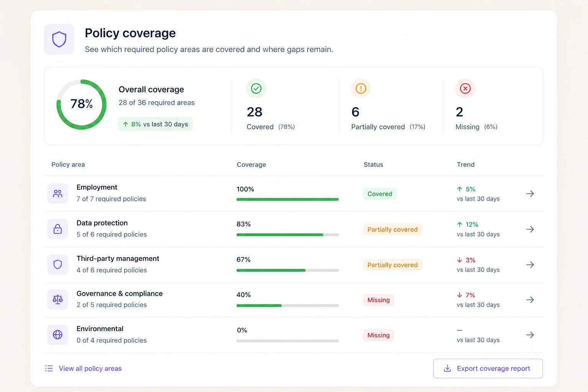588x392 pixels.
Task: Click the Coverage column header
Action: click(x=252, y=165)
